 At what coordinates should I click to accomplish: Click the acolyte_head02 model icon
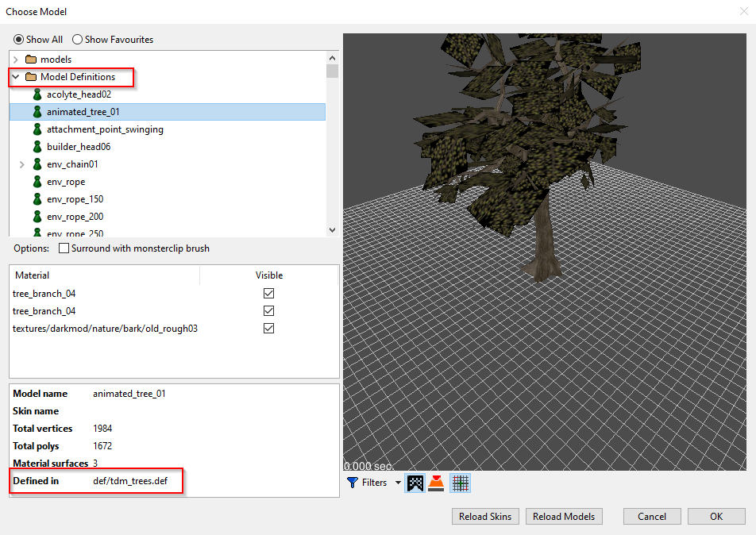37,94
